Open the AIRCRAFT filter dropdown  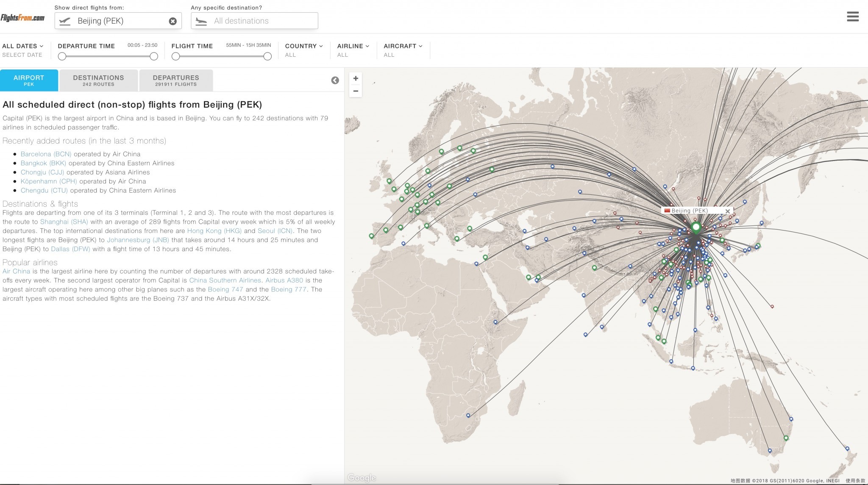pos(403,46)
